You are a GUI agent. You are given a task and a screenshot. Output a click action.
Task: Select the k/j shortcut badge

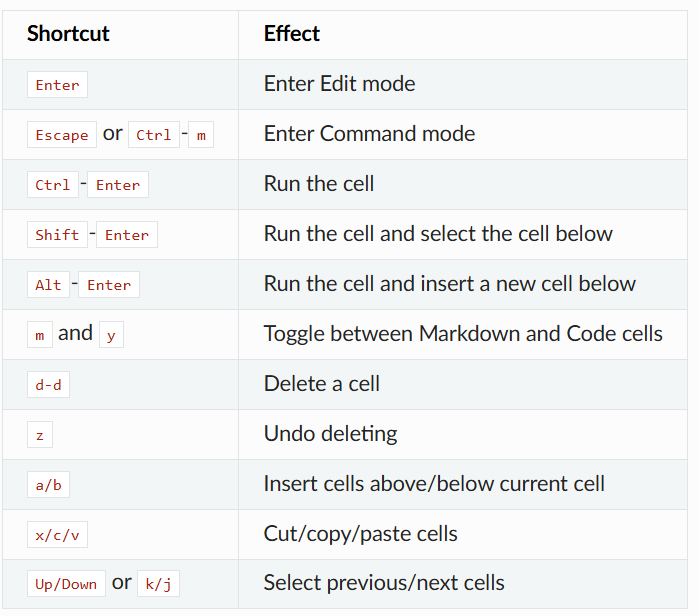tap(158, 585)
